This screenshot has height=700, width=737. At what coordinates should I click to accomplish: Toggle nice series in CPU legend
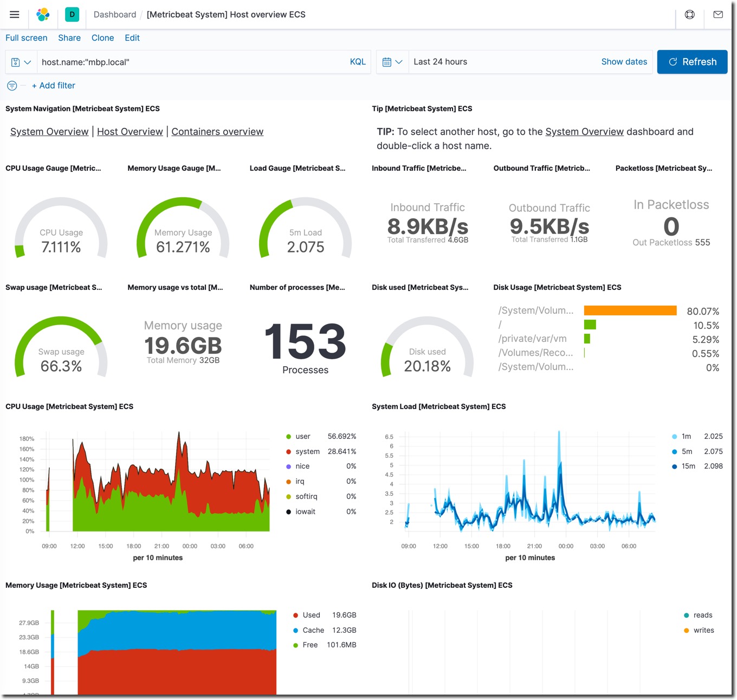click(x=302, y=466)
